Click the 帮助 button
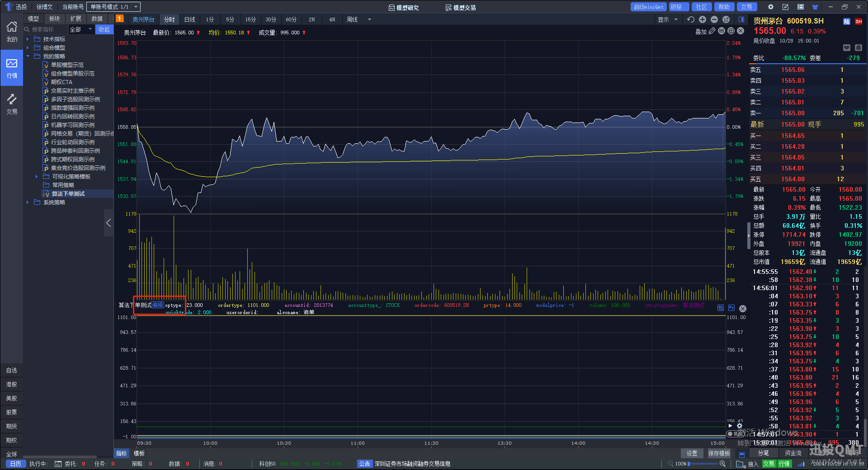The width and height of the screenshot is (868, 470). [724, 7]
